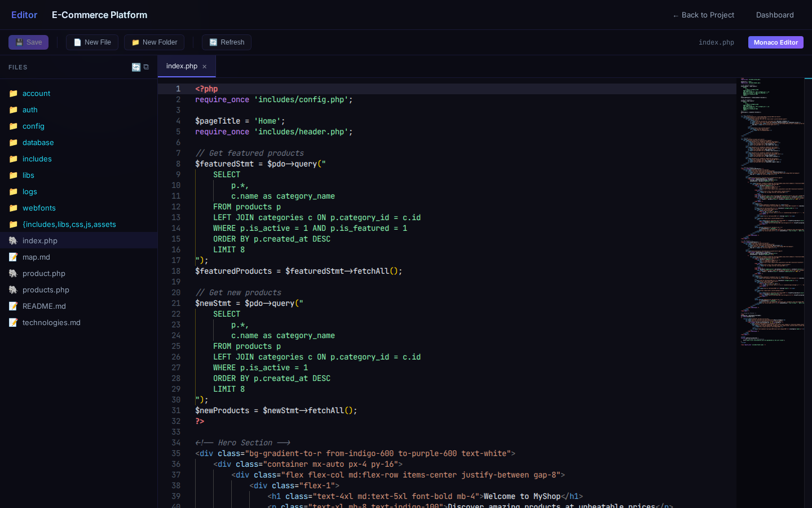The width and height of the screenshot is (812, 508).
Task: Click the refresh icon beside FILES header
Action: click(x=136, y=67)
